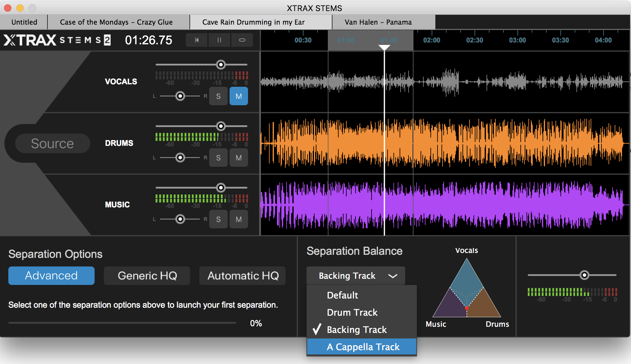Image resolution: width=631 pixels, height=364 pixels.
Task: Open the Case of the Mondays tab
Action: (116, 22)
